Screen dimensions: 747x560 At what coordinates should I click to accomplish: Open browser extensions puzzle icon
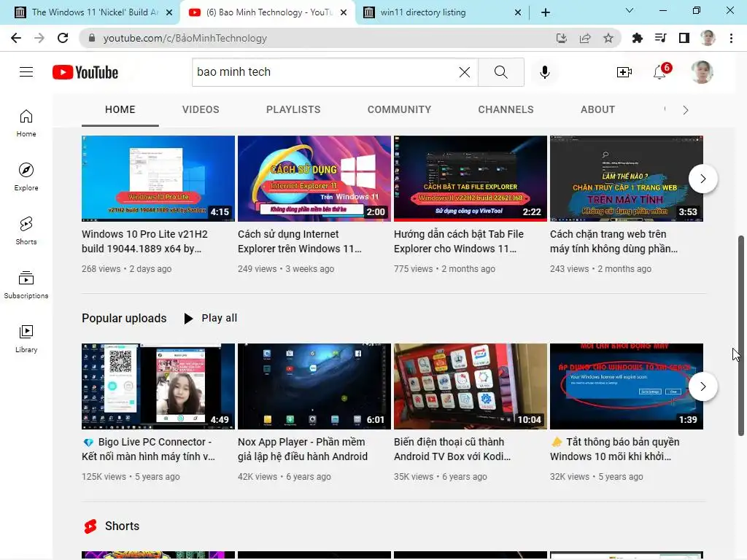click(x=637, y=38)
